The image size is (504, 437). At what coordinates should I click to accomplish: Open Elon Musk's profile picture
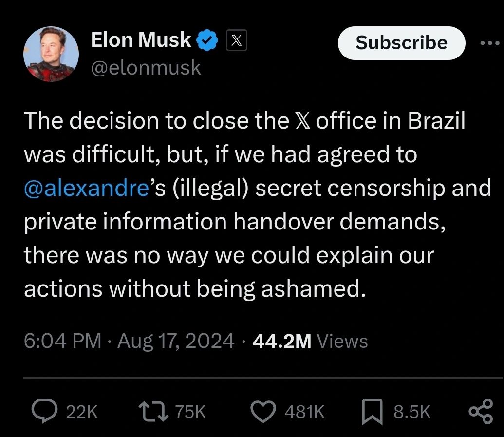[x=51, y=54]
